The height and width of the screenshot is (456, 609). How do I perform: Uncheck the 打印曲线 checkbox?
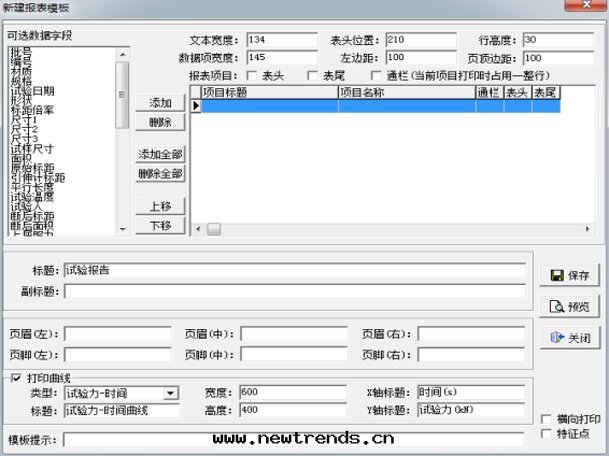(15, 378)
